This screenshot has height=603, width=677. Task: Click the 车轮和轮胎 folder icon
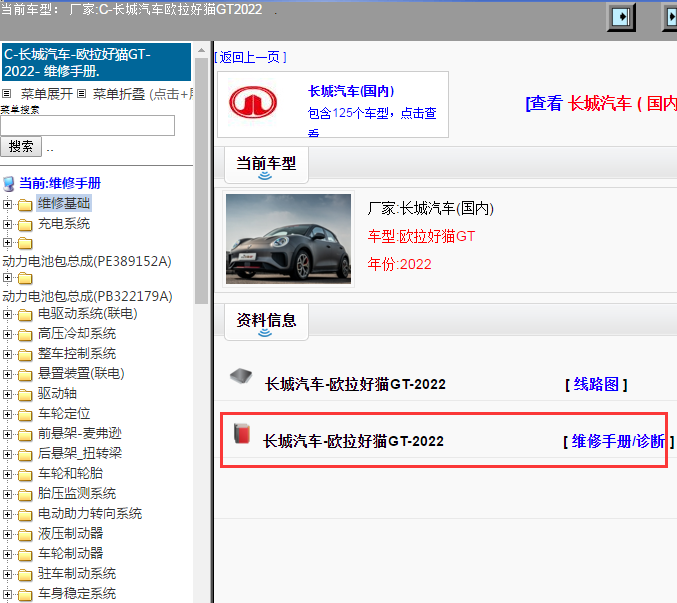pos(25,474)
